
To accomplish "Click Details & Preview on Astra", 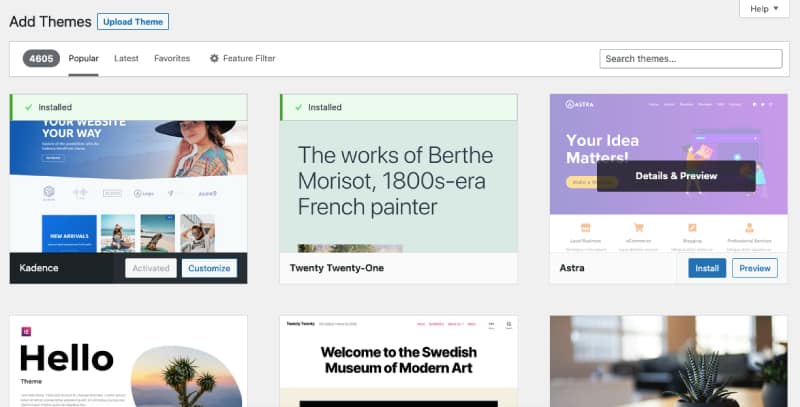I will click(676, 176).
